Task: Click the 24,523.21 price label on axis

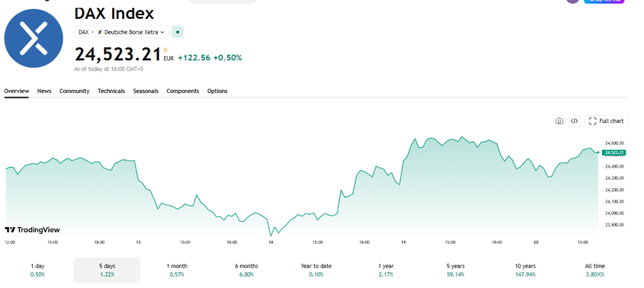Action: 614,152
